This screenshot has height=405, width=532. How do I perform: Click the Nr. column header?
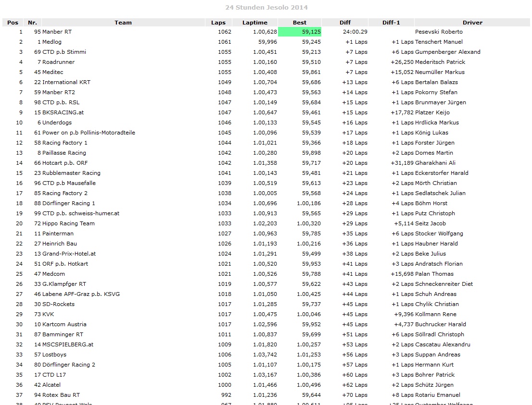click(32, 23)
